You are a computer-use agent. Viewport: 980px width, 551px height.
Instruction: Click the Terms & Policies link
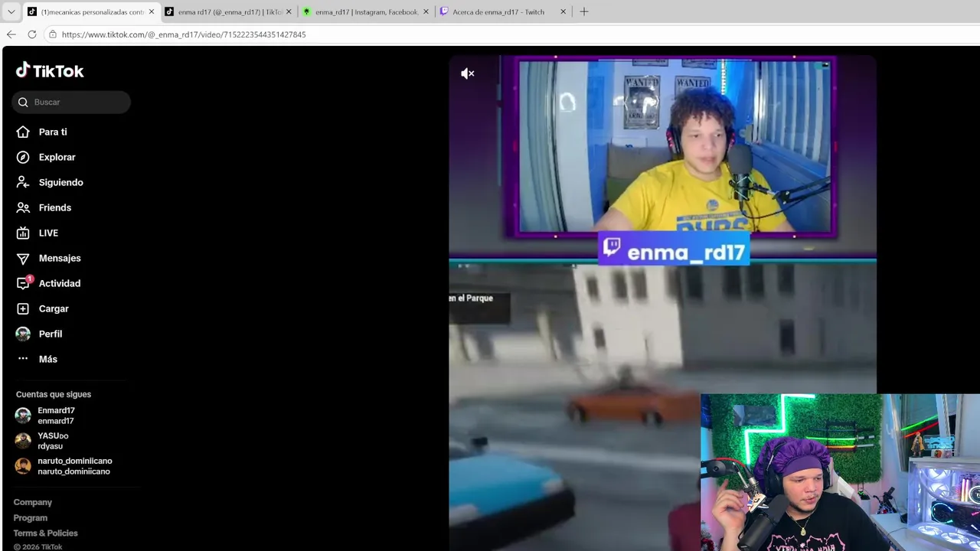(45, 533)
